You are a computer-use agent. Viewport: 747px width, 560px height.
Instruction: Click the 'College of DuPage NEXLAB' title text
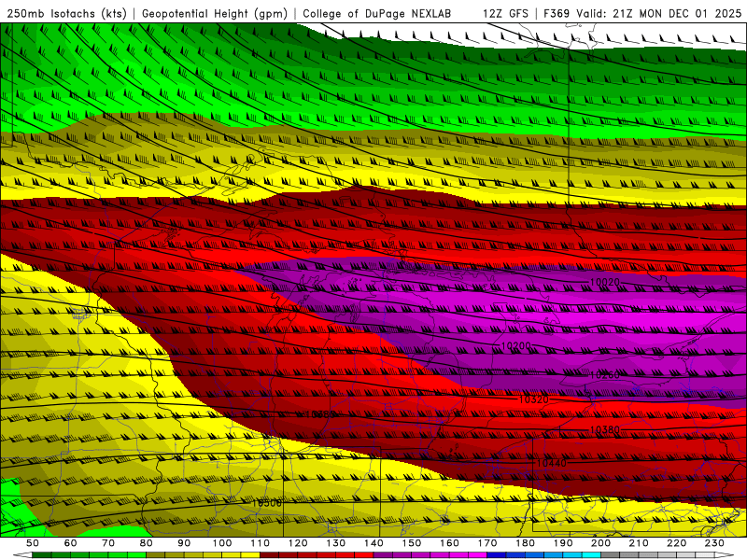(x=377, y=13)
